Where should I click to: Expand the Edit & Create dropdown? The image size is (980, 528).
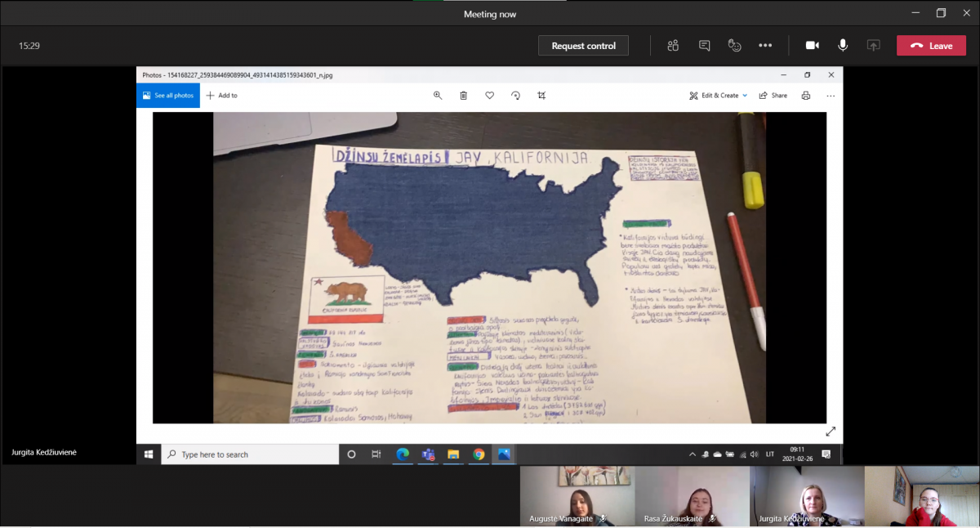[719, 96]
